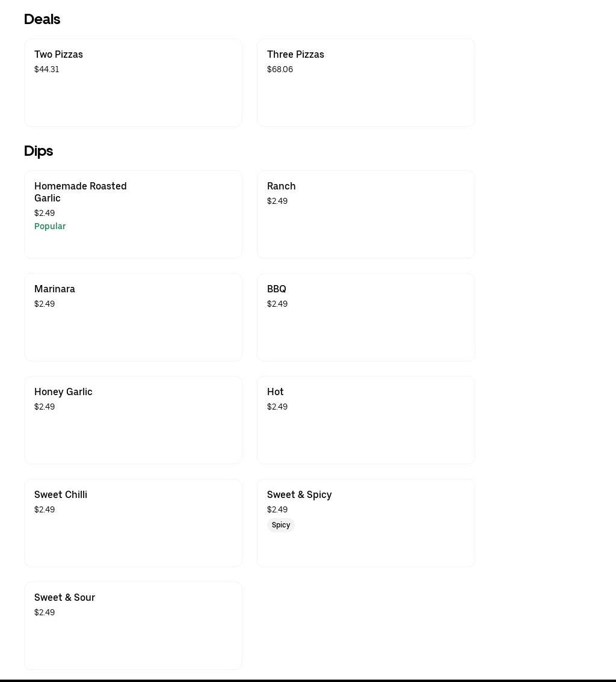
Task: Click the Dips section heading
Action: (x=38, y=151)
